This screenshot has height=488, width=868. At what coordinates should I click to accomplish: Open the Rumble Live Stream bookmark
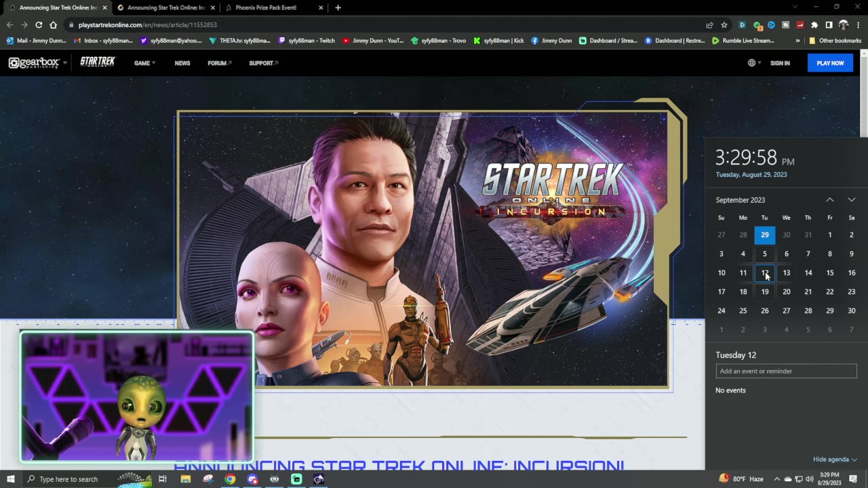coord(743,41)
